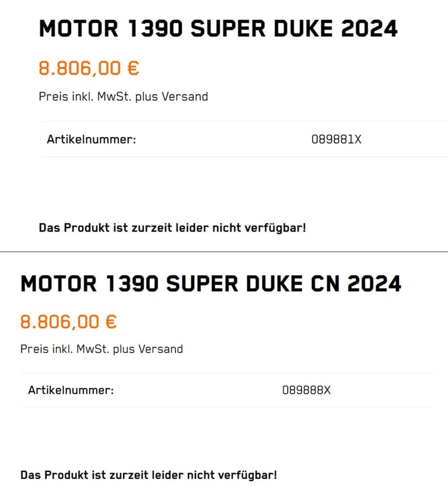Click the first 'nicht verfügbar' availability notice
The width and height of the screenshot is (448, 504).
(x=172, y=228)
